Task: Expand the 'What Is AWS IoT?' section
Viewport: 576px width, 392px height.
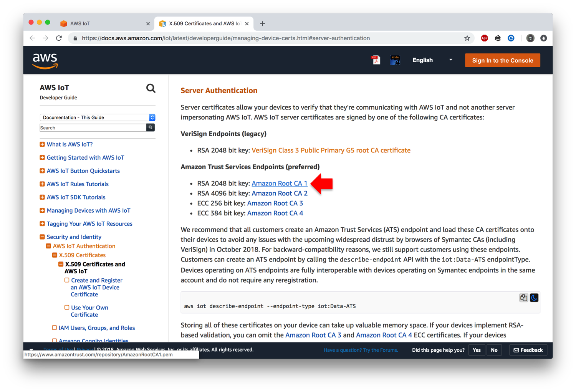Action: 42,144
